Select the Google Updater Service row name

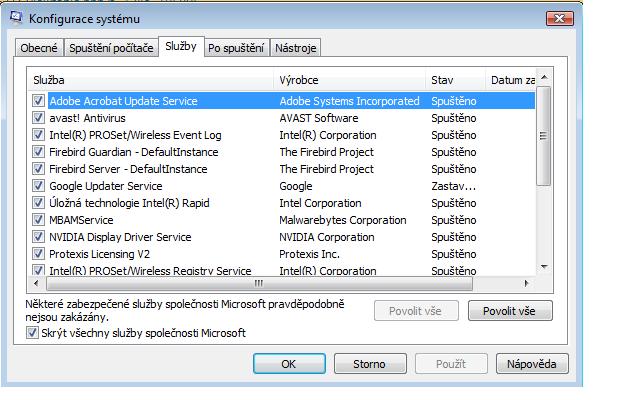point(106,186)
